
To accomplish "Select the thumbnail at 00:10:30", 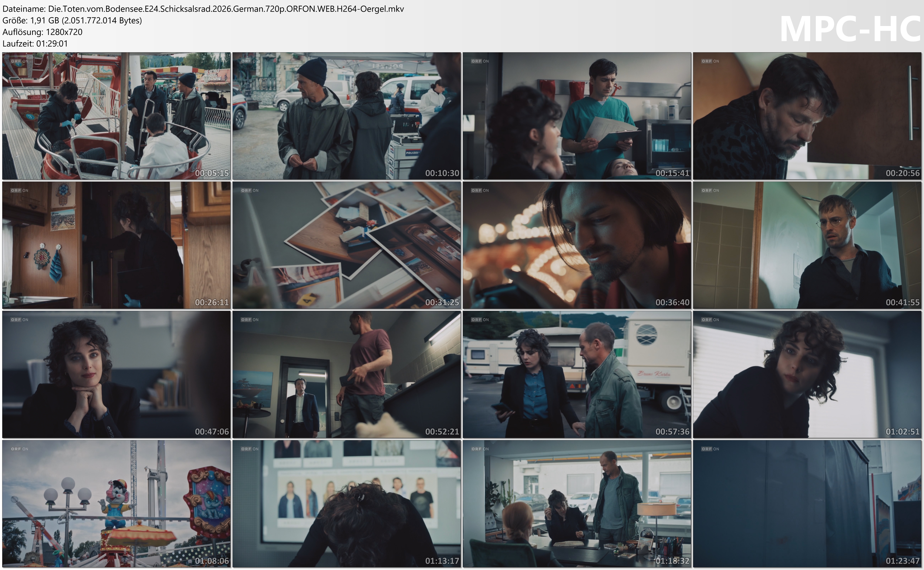I will [346, 116].
